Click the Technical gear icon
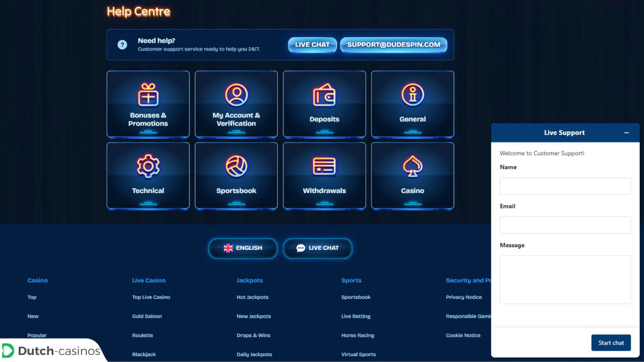The height and width of the screenshot is (362, 644). click(148, 166)
